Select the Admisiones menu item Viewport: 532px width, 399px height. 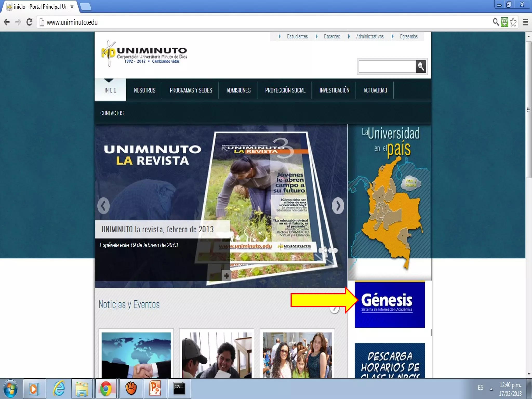(x=238, y=90)
